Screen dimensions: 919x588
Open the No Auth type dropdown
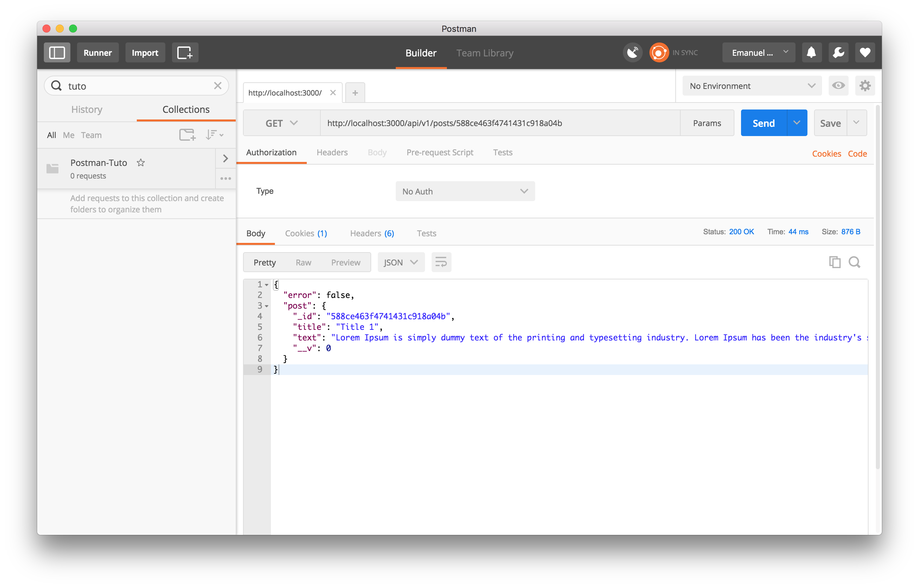pyautogui.click(x=465, y=191)
